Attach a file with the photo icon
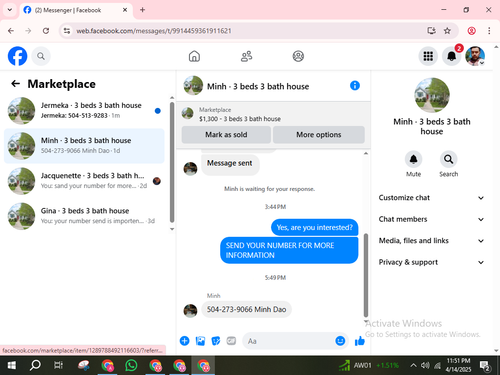This screenshot has width=500, height=375. click(200, 341)
